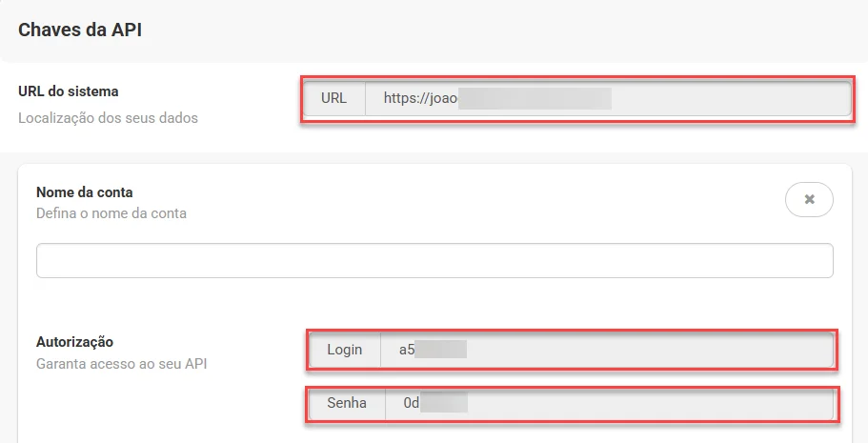Click the URL field starting with https://joao
The width and height of the screenshot is (868, 443).
click(608, 98)
